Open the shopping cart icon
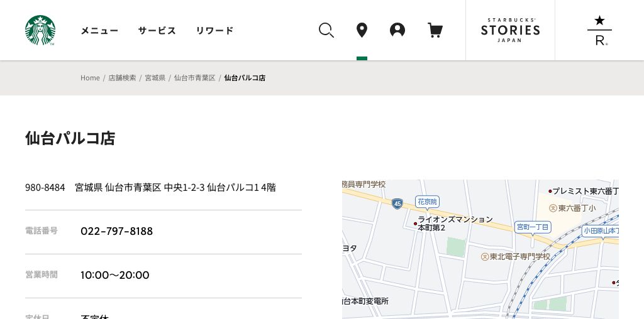The width and height of the screenshot is (644, 319). [435, 30]
